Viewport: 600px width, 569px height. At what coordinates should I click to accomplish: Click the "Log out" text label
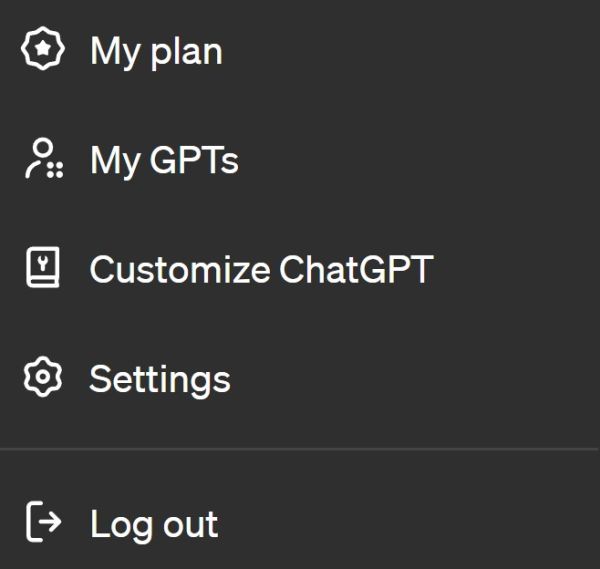pos(154,525)
